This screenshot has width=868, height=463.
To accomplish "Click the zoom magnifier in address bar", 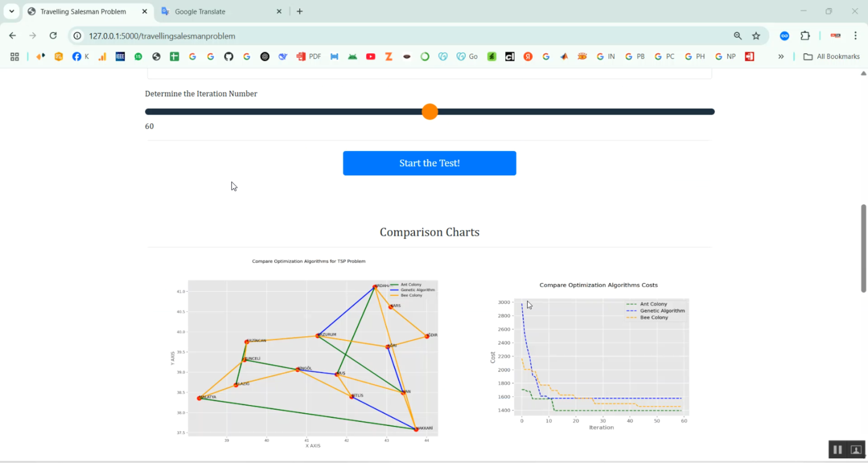I will click(x=738, y=36).
